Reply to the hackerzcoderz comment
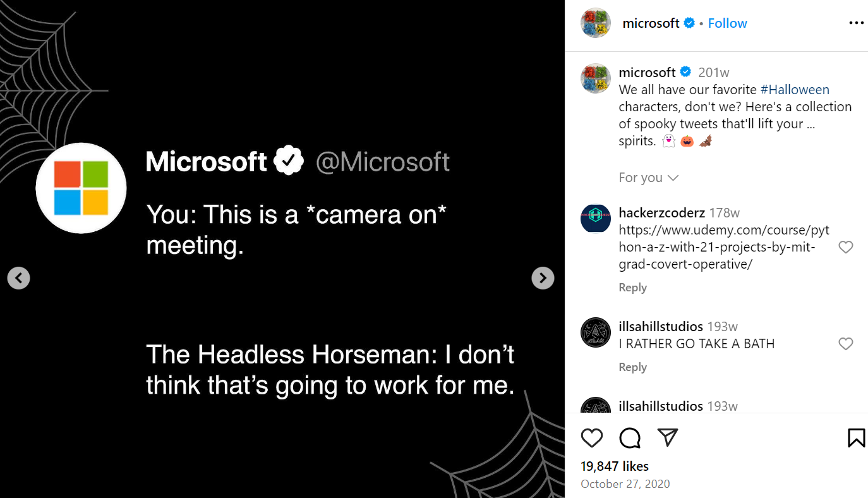868x498 pixels. click(632, 288)
